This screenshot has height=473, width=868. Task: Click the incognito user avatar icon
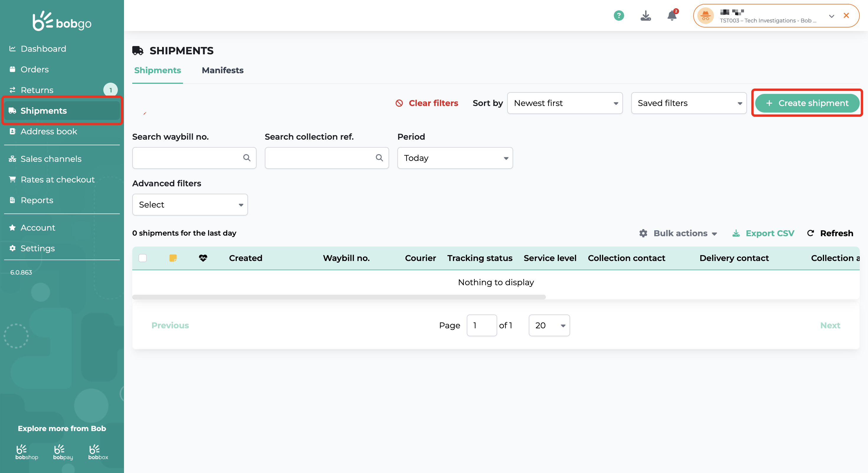click(706, 15)
